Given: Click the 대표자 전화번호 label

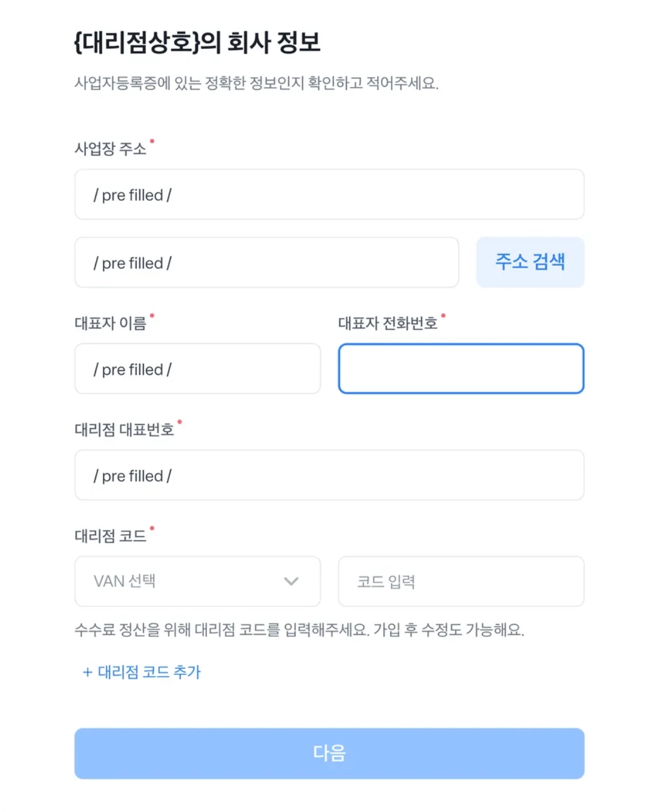Looking at the screenshot, I should point(388,323).
